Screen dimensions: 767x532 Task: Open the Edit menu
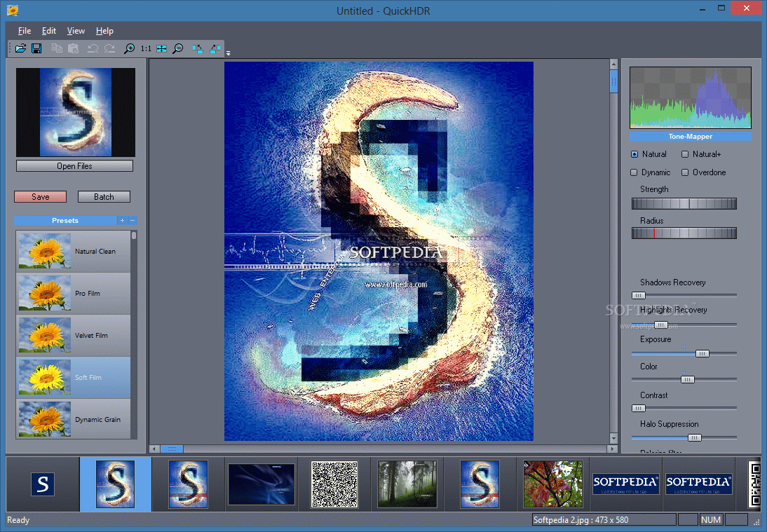[49, 31]
